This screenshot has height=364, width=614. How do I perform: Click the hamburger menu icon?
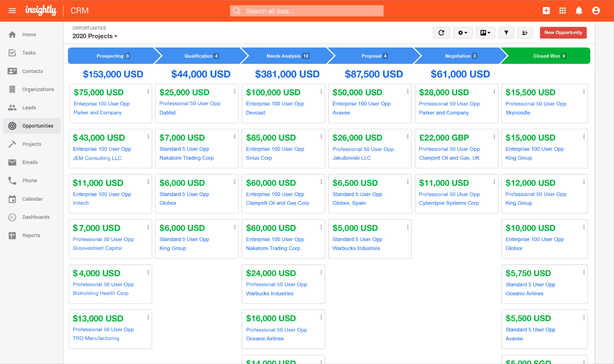(x=12, y=11)
